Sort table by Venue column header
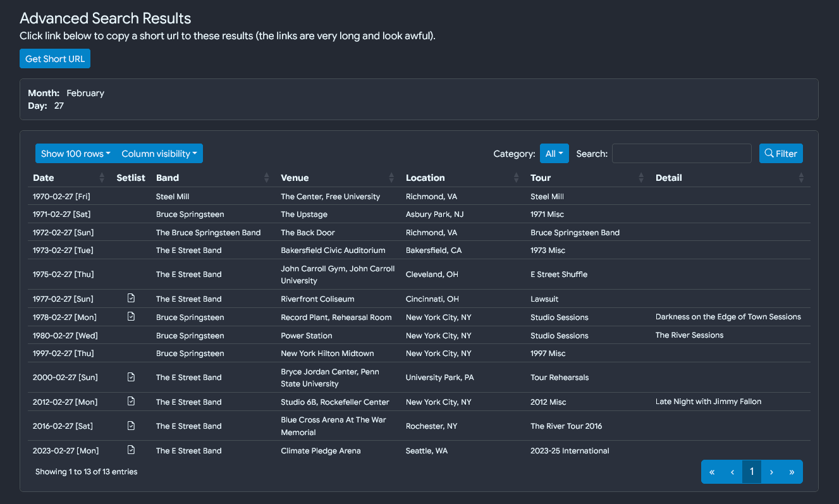The height and width of the screenshot is (504, 839). (295, 178)
